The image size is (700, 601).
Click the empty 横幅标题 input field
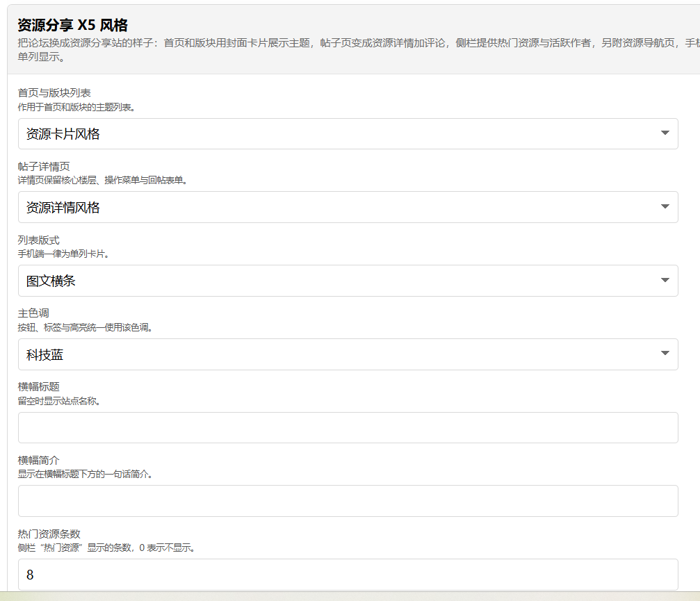click(348, 427)
